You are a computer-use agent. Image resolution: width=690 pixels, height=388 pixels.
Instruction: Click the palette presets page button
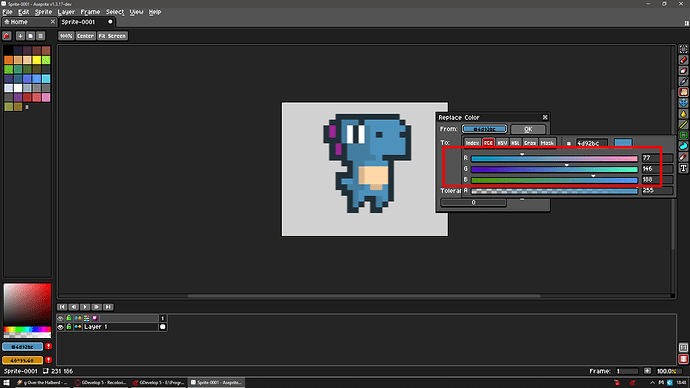coord(30,36)
